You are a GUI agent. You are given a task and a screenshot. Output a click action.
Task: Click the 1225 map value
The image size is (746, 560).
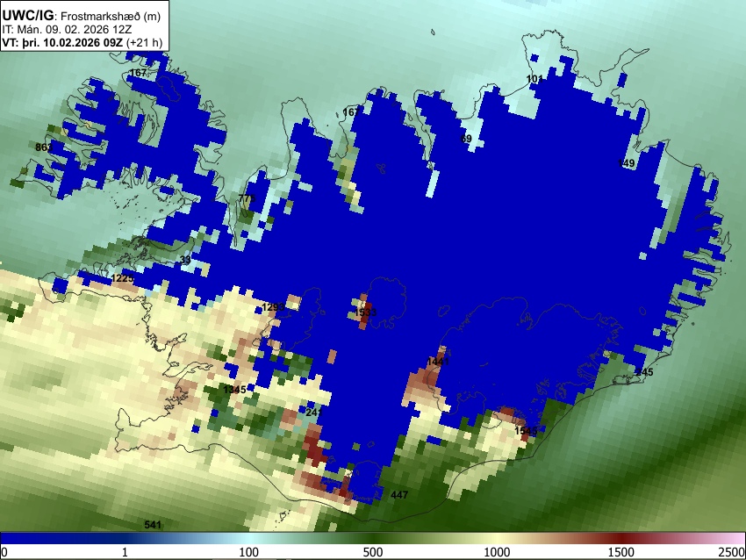(x=123, y=278)
